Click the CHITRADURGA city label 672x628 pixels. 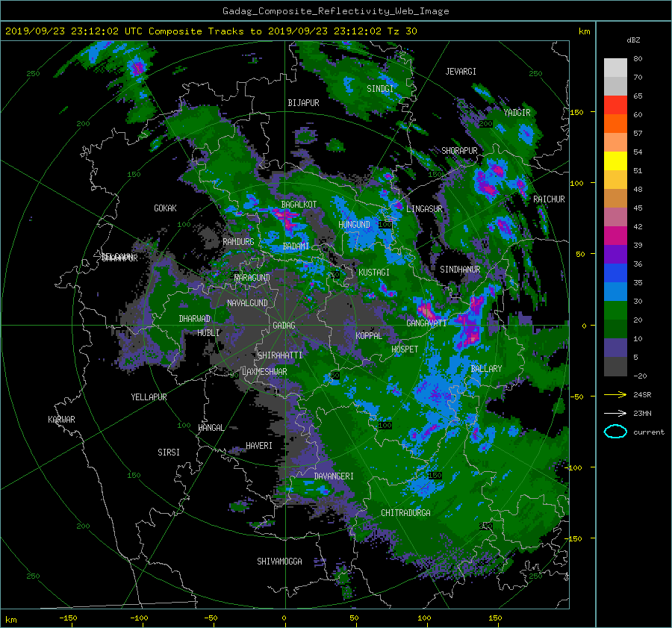coord(406,513)
